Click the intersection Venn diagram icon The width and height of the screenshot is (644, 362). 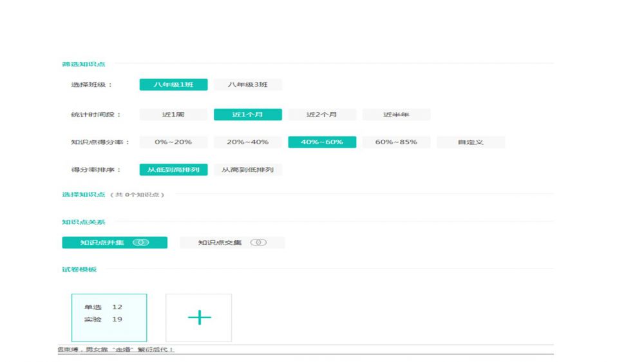pos(258,243)
